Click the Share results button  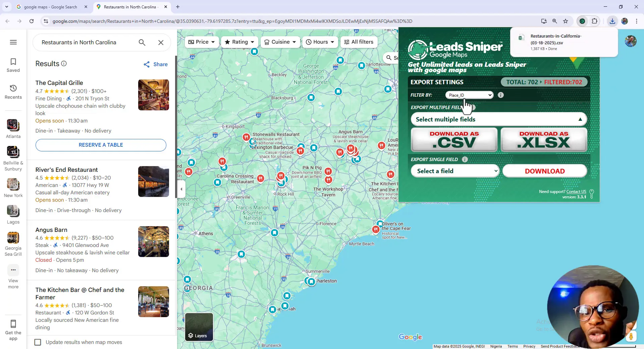pyautogui.click(x=156, y=64)
